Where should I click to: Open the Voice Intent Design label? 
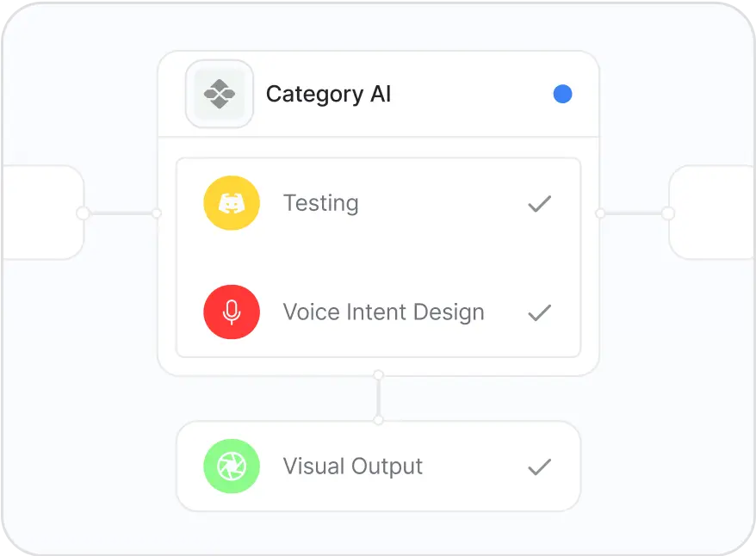383,312
